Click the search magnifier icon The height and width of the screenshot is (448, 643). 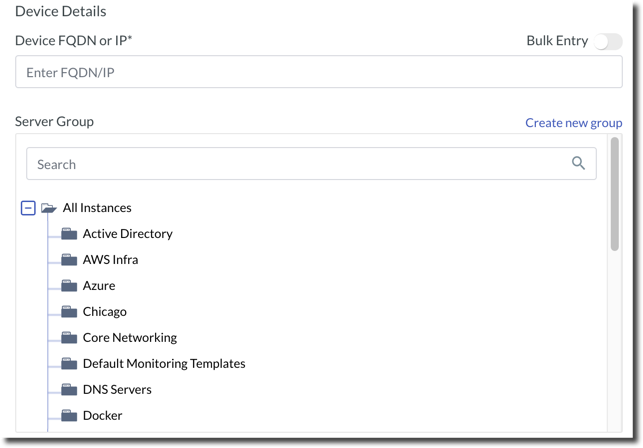(578, 164)
